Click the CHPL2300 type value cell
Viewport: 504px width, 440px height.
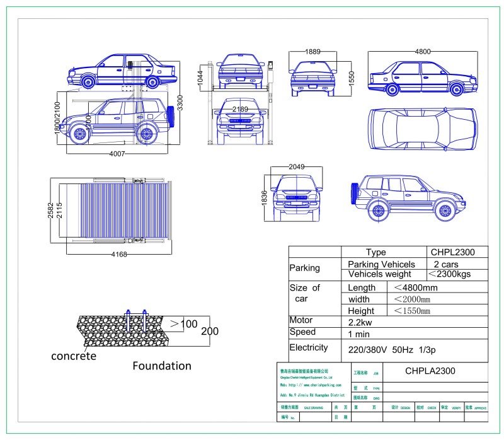pos(449,252)
